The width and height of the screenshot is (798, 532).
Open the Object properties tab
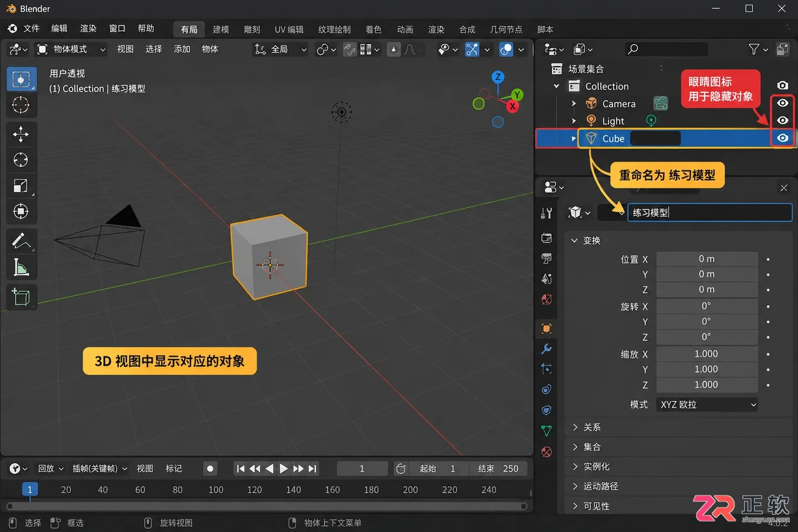tap(546, 329)
